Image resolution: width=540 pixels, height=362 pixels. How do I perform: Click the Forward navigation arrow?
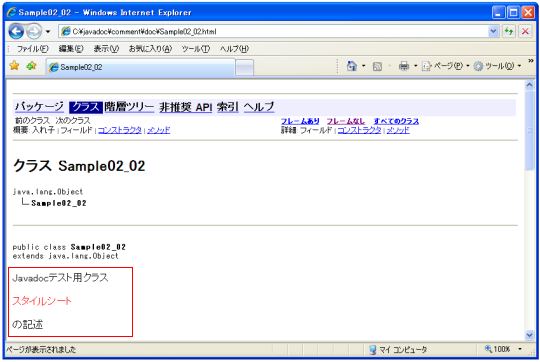(34, 32)
